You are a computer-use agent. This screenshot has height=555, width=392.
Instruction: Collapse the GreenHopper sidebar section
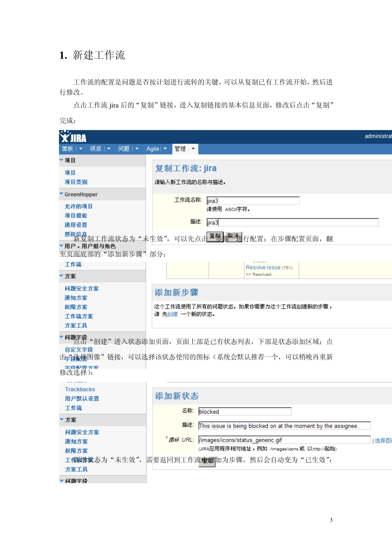tap(61, 194)
